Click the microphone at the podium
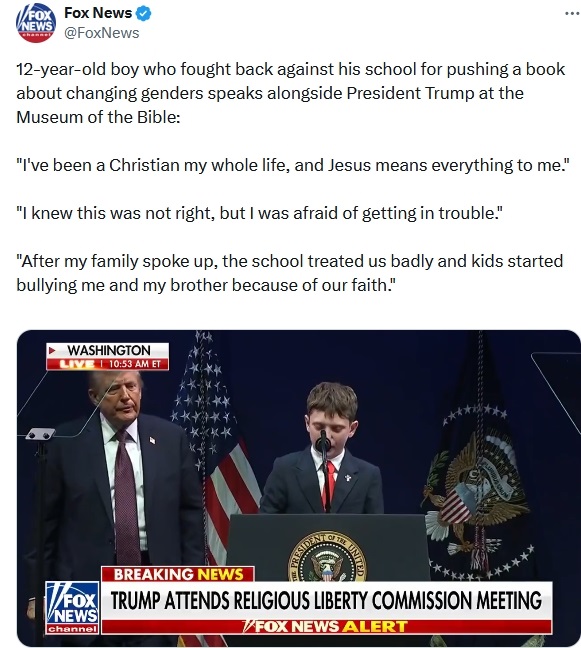The width and height of the screenshot is (581, 648). [x=323, y=444]
